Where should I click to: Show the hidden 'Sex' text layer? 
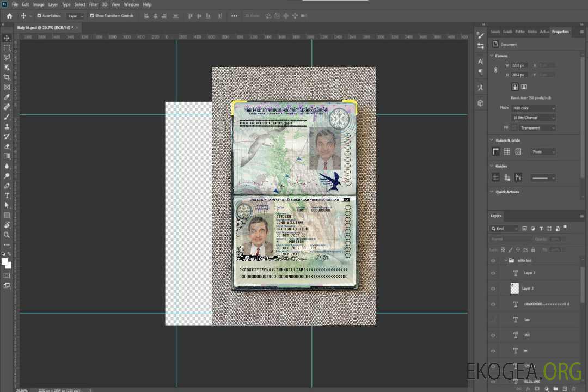(493, 320)
